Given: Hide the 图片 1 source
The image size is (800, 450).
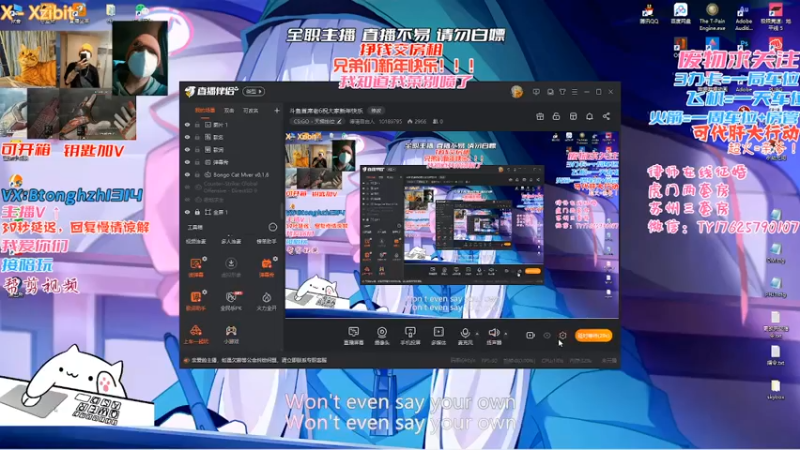Looking at the screenshot, I should (187, 124).
